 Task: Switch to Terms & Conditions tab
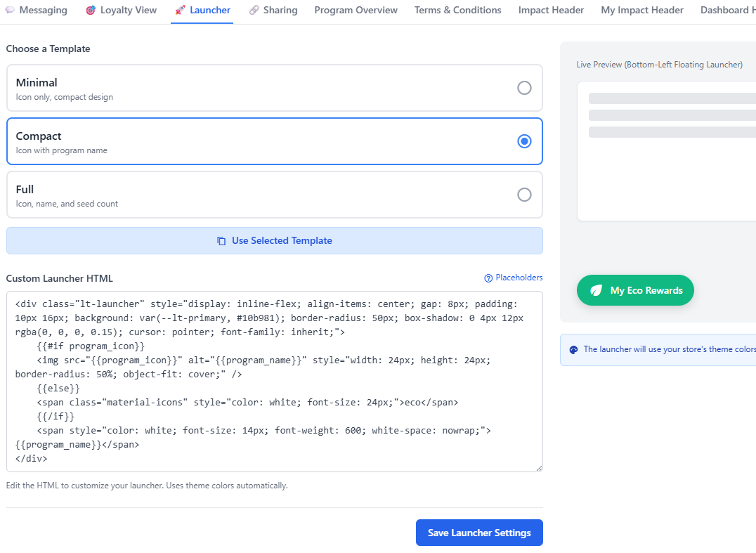(457, 11)
